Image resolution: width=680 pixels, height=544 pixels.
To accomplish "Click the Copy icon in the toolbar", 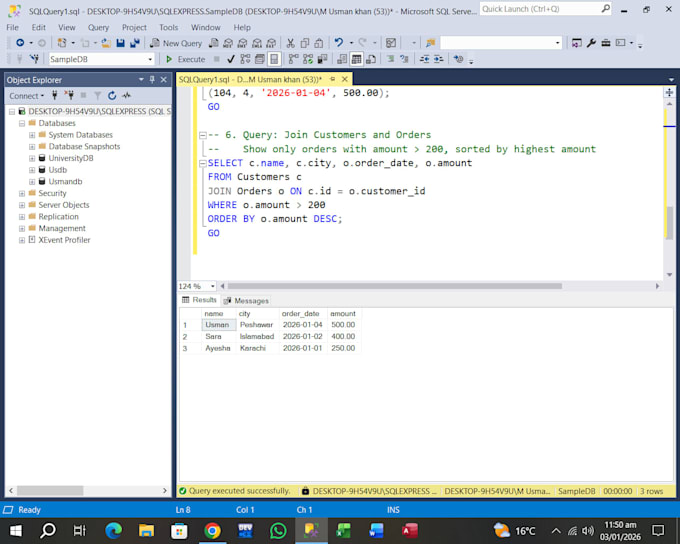I will pos(305,43).
